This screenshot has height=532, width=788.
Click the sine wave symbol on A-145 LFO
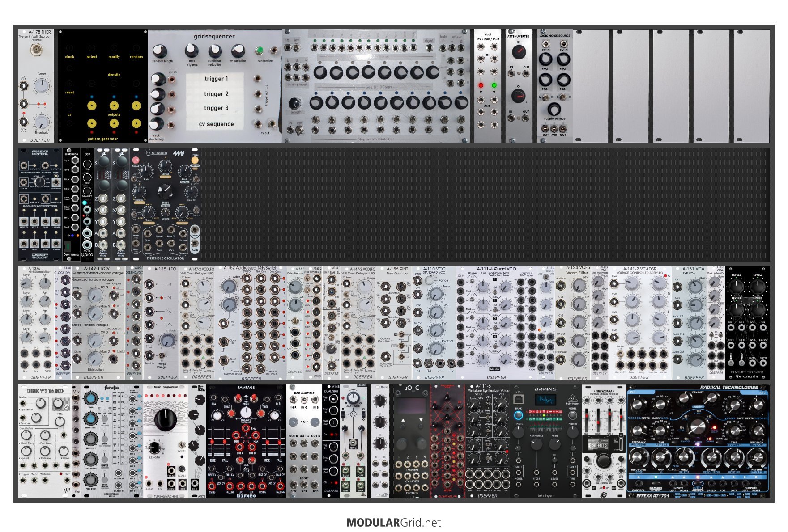tap(169, 311)
